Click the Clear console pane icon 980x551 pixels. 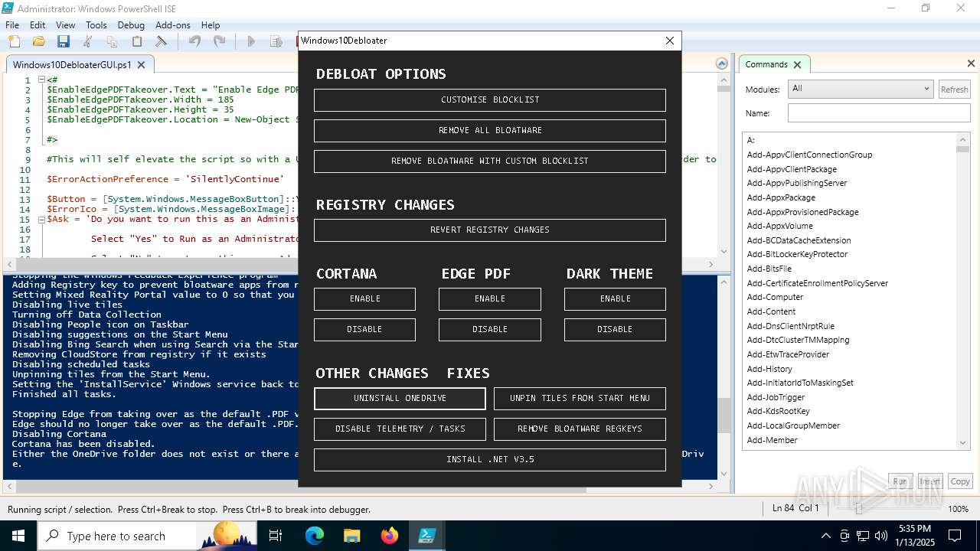(x=161, y=41)
